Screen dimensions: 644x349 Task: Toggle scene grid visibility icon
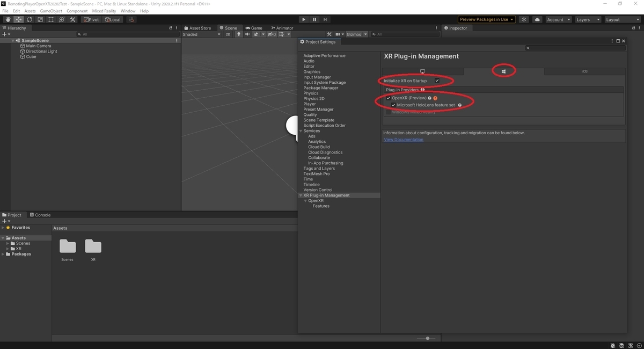coord(282,34)
